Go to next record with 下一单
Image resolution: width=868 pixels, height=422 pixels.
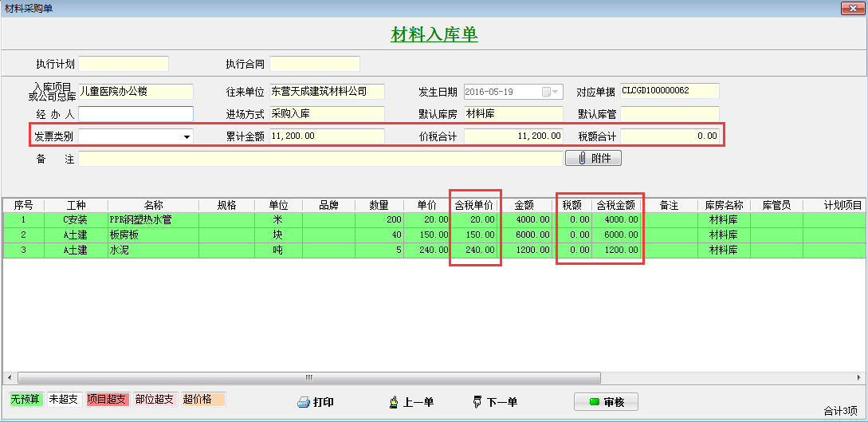point(495,402)
